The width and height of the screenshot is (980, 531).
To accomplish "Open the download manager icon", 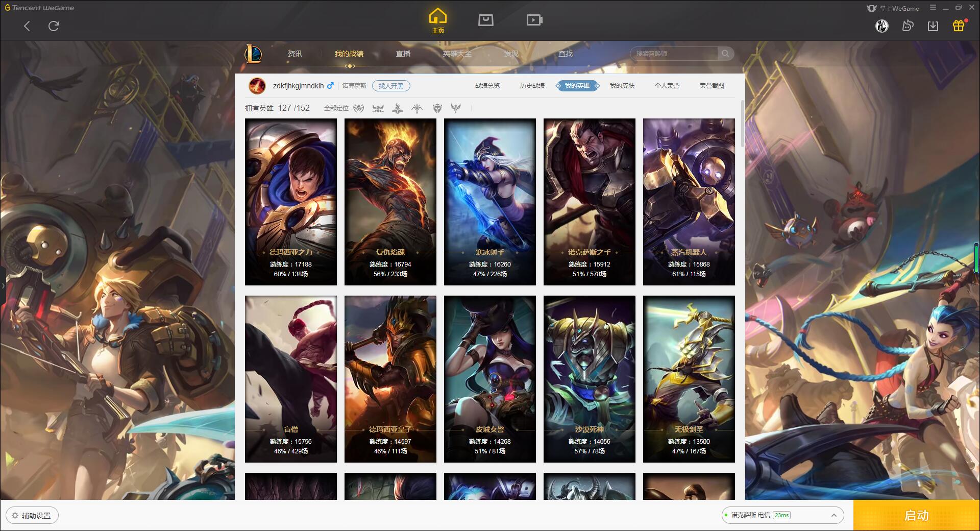I will (933, 26).
